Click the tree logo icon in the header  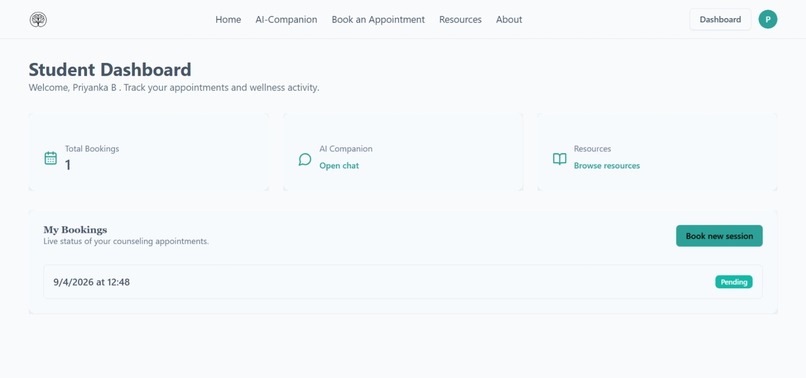tap(38, 20)
